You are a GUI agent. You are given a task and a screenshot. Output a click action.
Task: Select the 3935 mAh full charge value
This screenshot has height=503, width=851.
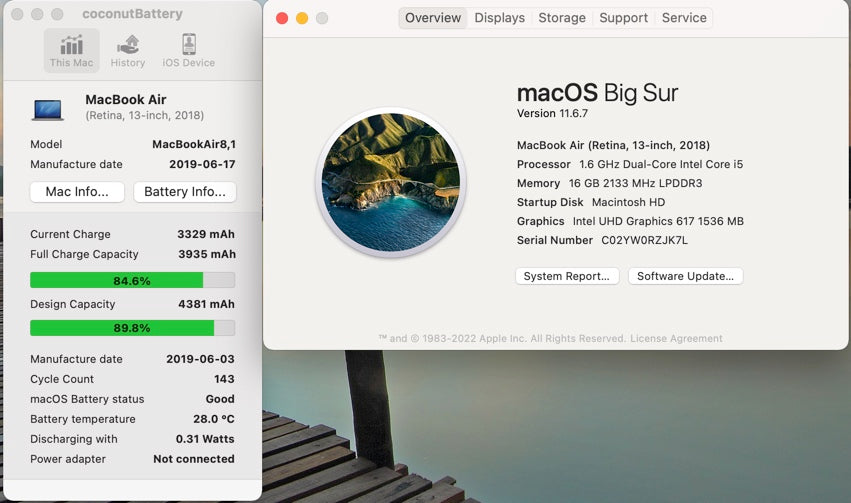tap(207, 254)
